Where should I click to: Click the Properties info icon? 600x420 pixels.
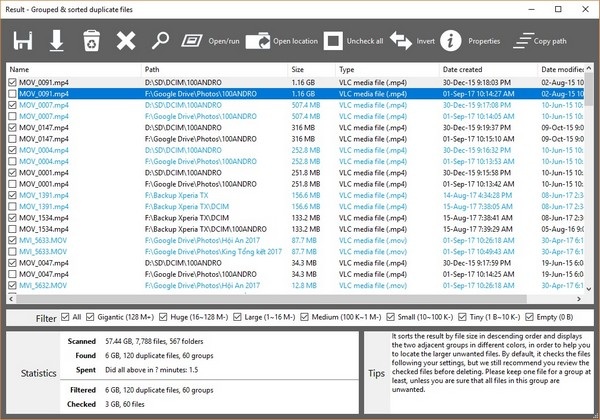pyautogui.click(x=450, y=41)
